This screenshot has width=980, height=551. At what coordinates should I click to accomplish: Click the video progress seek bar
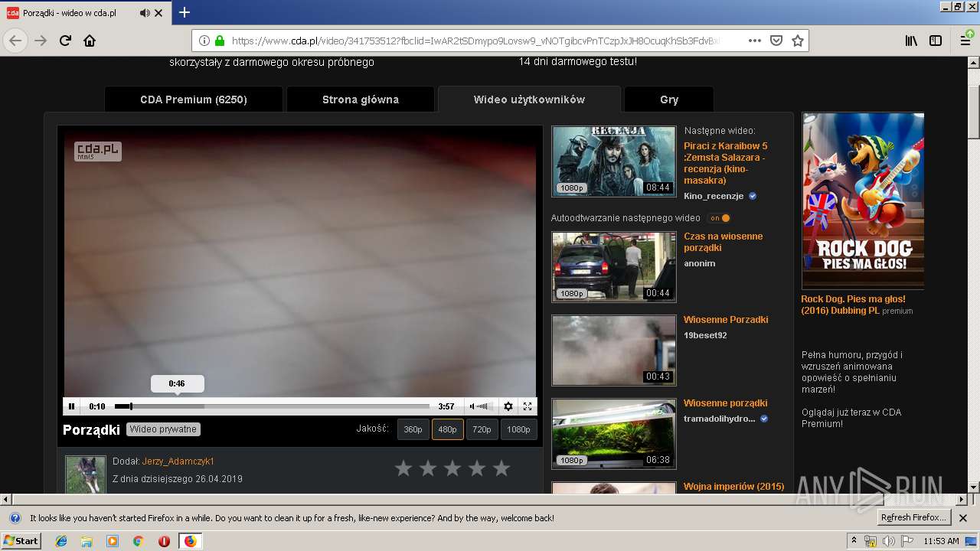point(272,406)
